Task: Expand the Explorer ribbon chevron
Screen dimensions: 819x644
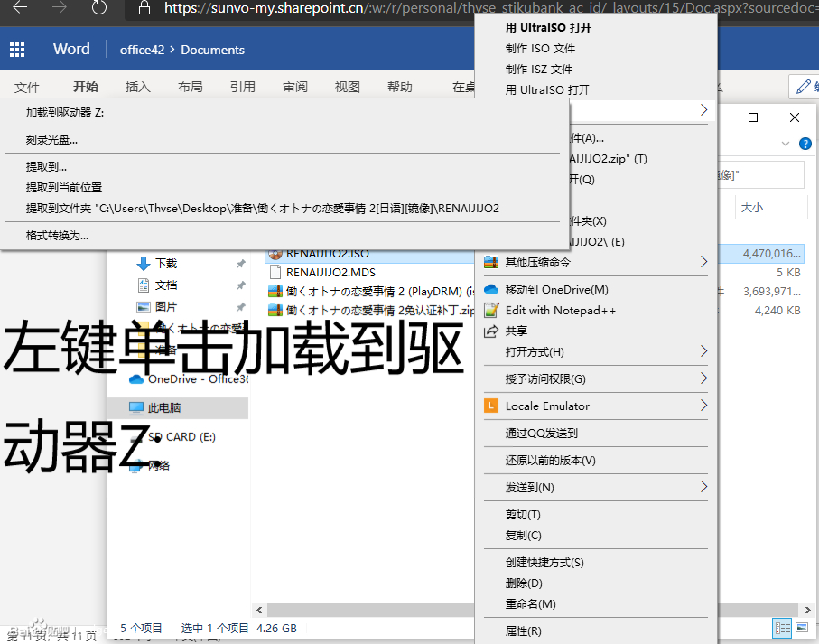Action: (786, 144)
